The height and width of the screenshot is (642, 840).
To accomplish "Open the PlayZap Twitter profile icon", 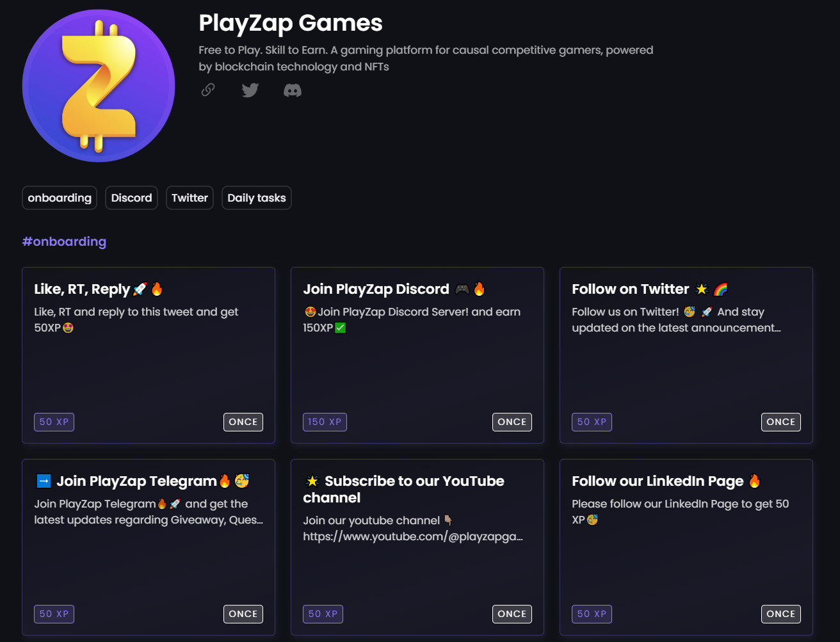I will pos(250,90).
